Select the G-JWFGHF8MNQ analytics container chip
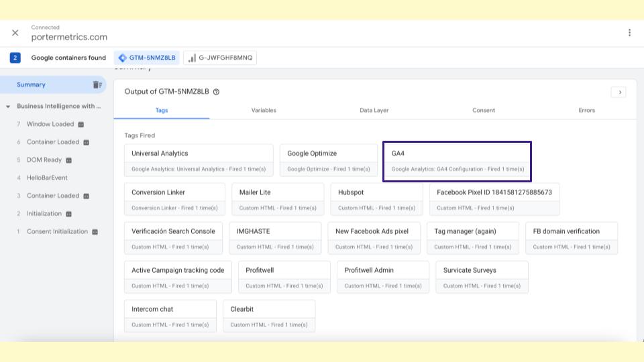This screenshot has width=644, height=362. coord(220,58)
